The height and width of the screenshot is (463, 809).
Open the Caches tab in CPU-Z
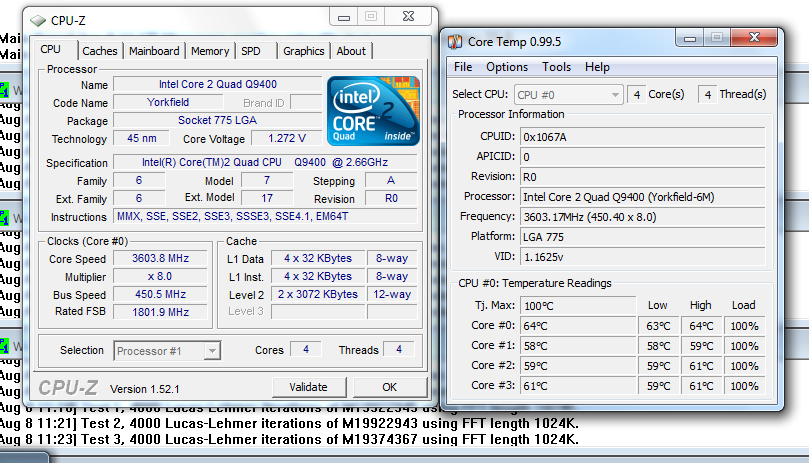100,51
